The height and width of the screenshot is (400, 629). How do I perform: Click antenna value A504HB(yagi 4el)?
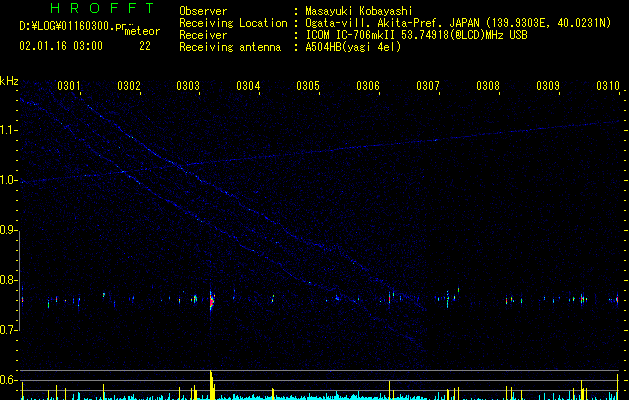(x=353, y=47)
